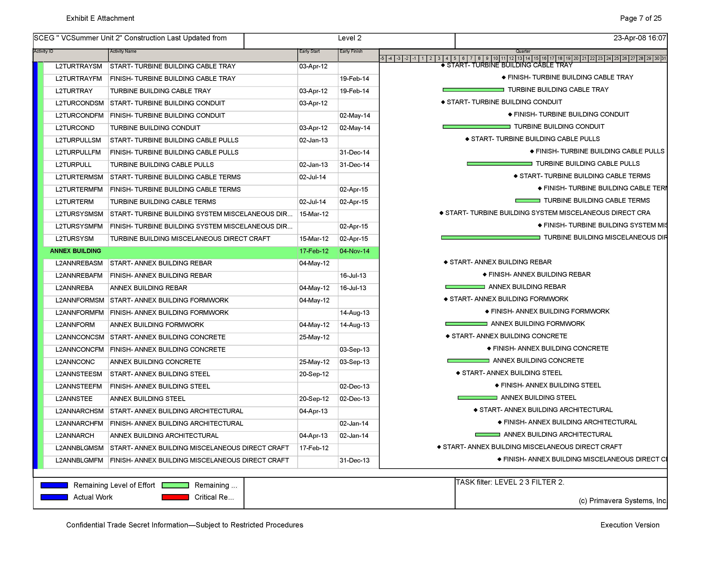Click the START- TURBINE BUILDING CABLE TERMS milestone diamond
The width and height of the screenshot is (728, 563).
[x=516, y=176]
